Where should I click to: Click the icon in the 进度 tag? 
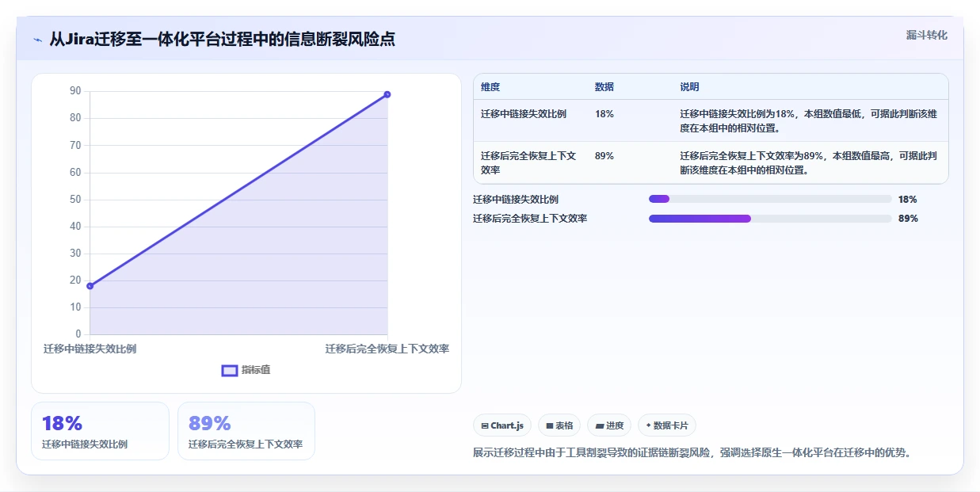(600, 426)
